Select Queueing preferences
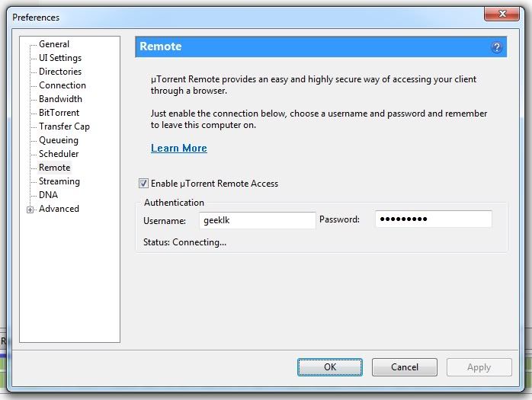This screenshot has height=400, width=532. (59, 140)
